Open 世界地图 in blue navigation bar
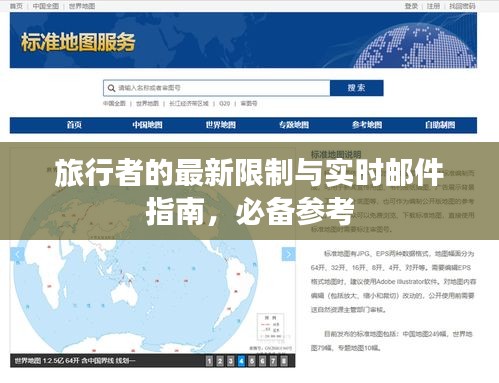The image size is (499, 383). coord(221,125)
